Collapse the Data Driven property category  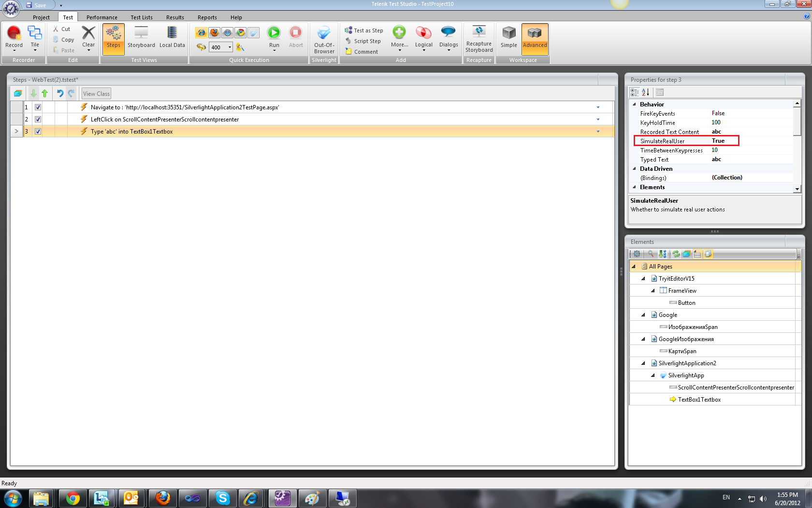pos(634,168)
